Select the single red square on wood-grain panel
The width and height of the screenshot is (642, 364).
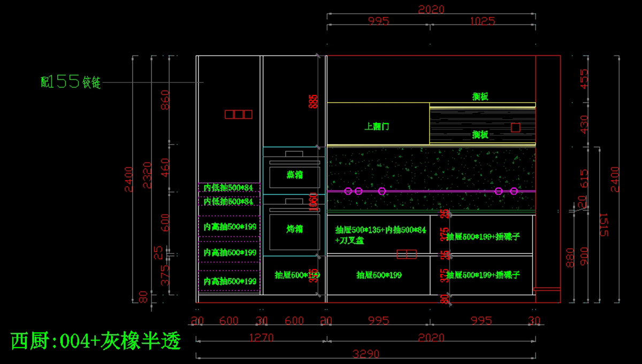coord(515,127)
